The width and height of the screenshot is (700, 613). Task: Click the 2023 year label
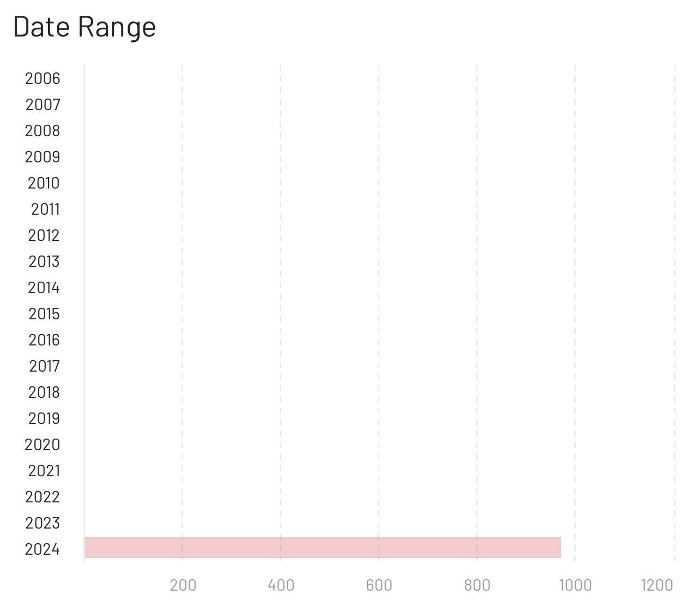[x=43, y=523]
